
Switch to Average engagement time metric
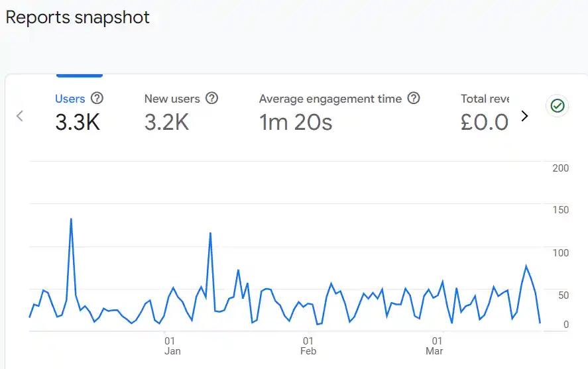pos(330,99)
